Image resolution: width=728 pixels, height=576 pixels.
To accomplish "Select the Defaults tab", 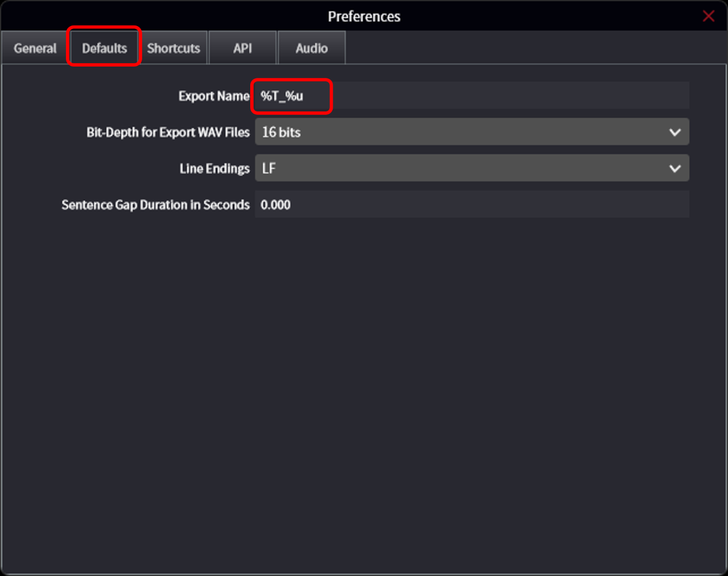I will point(104,48).
